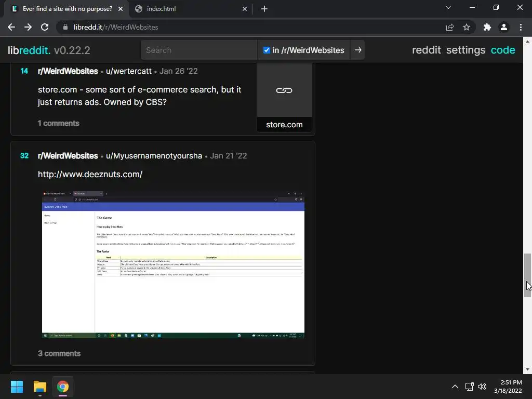Open user u/wertercatt's profile

pyautogui.click(x=129, y=71)
